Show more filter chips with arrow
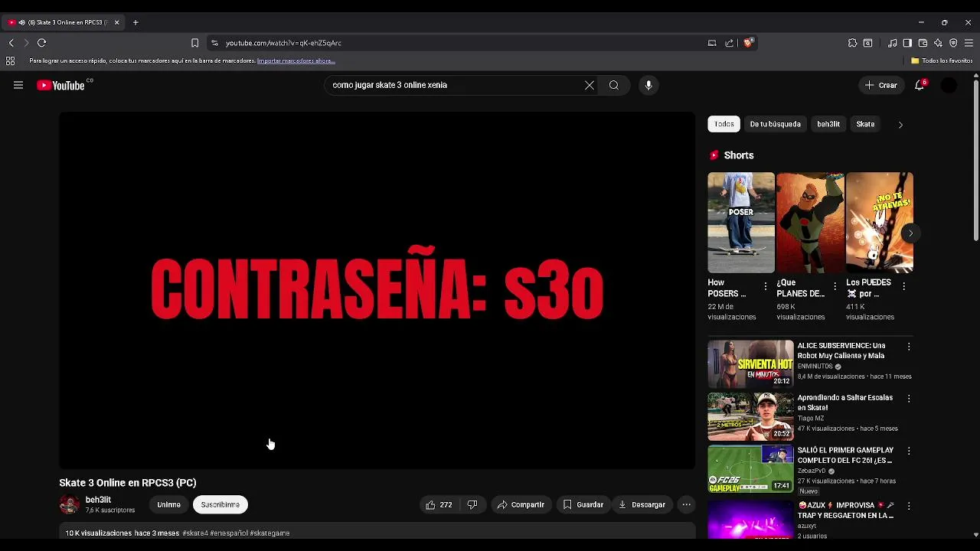Viewport: 980px width, 551px height. (900, 124)
